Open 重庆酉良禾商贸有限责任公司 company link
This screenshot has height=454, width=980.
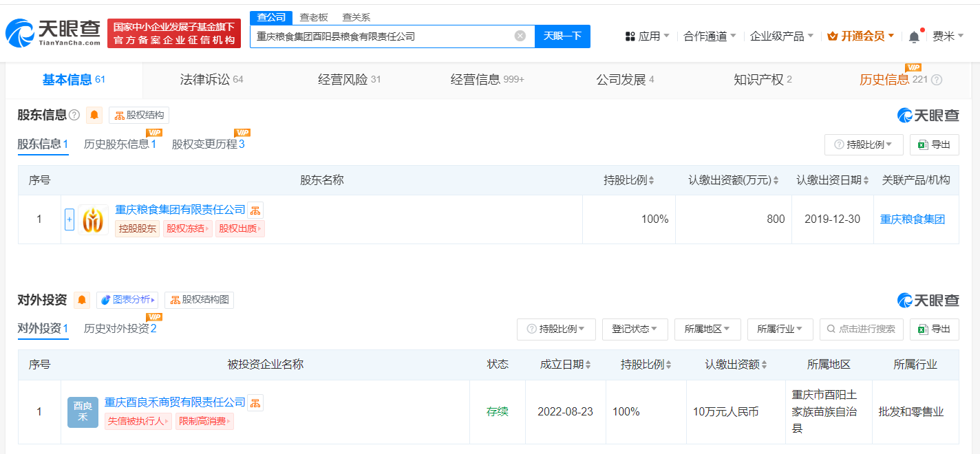[175, 402]
